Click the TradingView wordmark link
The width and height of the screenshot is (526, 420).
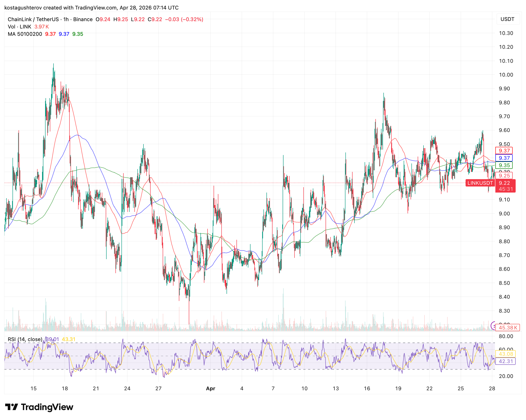47,407
